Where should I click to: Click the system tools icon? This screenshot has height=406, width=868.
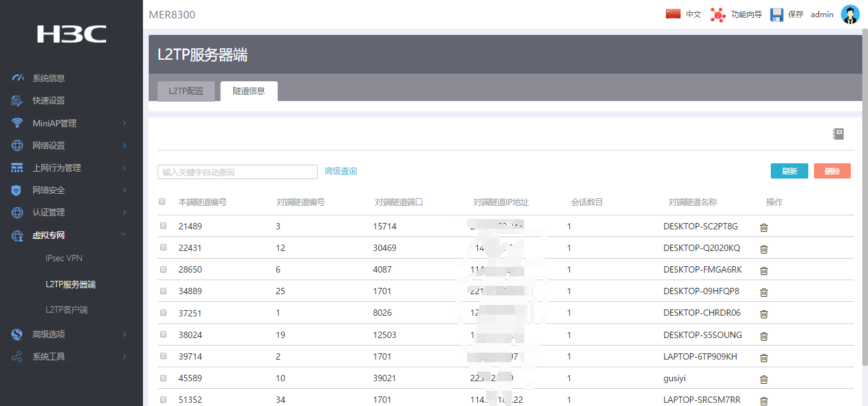click(x=18, y=356)
